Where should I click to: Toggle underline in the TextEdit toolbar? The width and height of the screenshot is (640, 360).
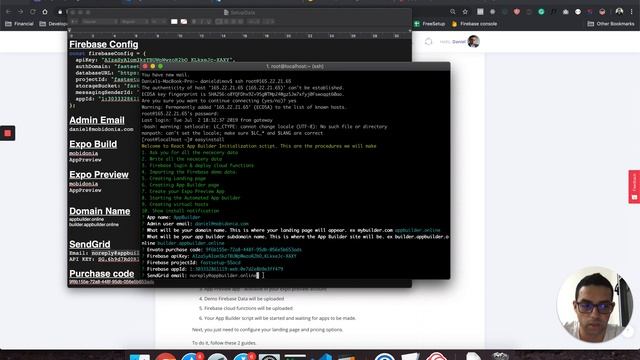click(x=209, y=21)
